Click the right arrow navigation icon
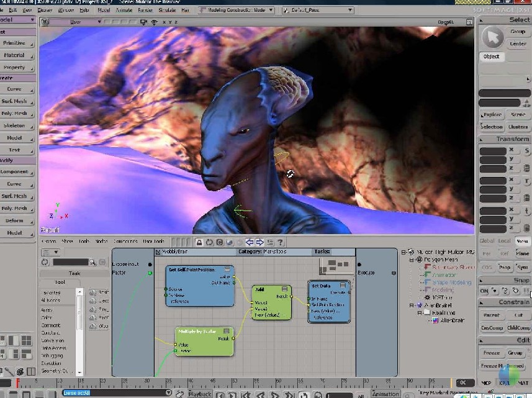Screen dimensions: 532x398 [259, 242]
